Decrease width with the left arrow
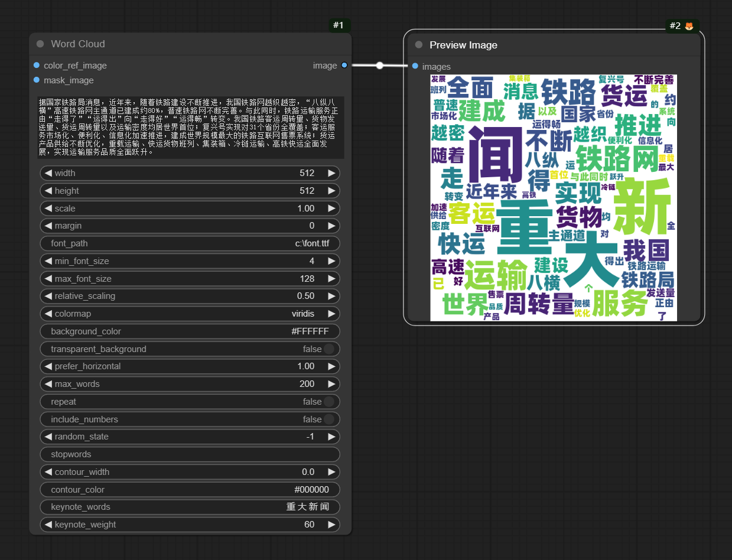Viewport: 732px width, 560px height. point(48,173)
